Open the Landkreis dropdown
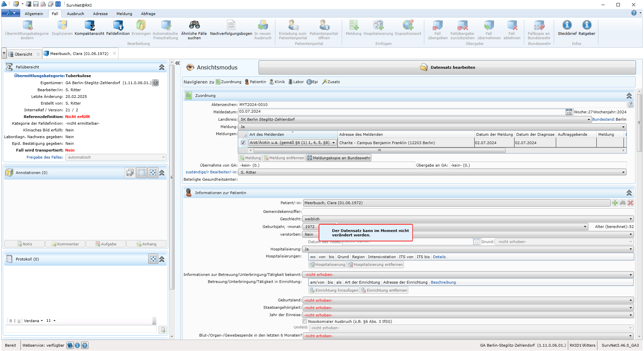644x351 pixels. [589, 120]
